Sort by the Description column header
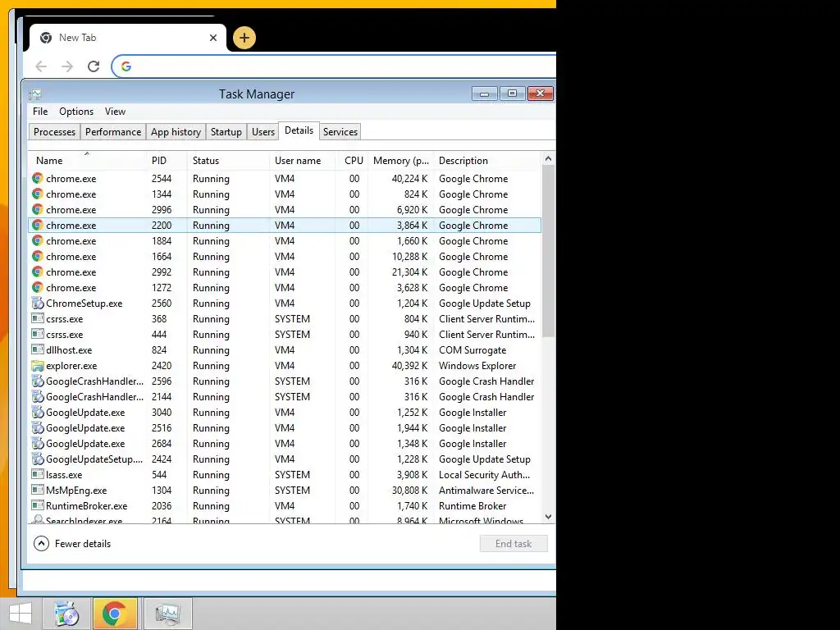This screenshot has height=630, width=840. point(487,161)
